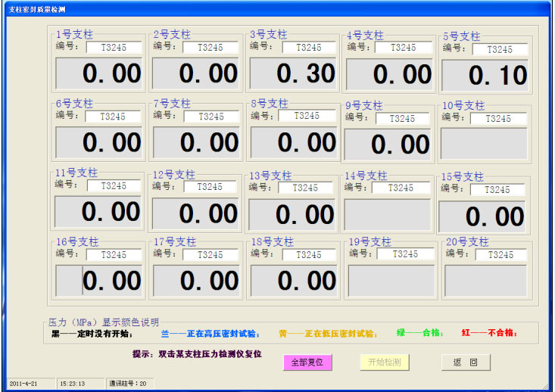Select the 编号 field in 20号支柱
Screen dimensions: 555x392
pyautogui.click(x=500, y=255)
